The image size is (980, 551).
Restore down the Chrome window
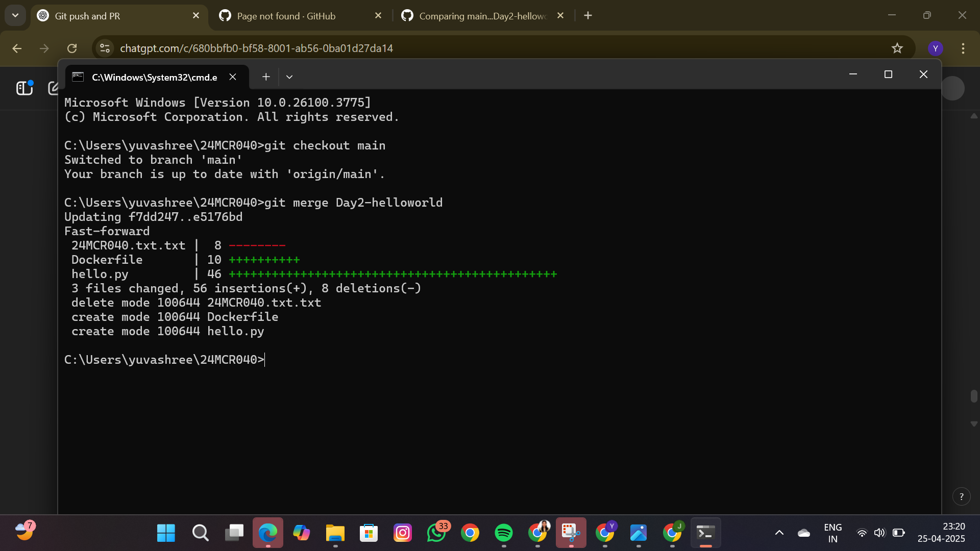point(927,15)
